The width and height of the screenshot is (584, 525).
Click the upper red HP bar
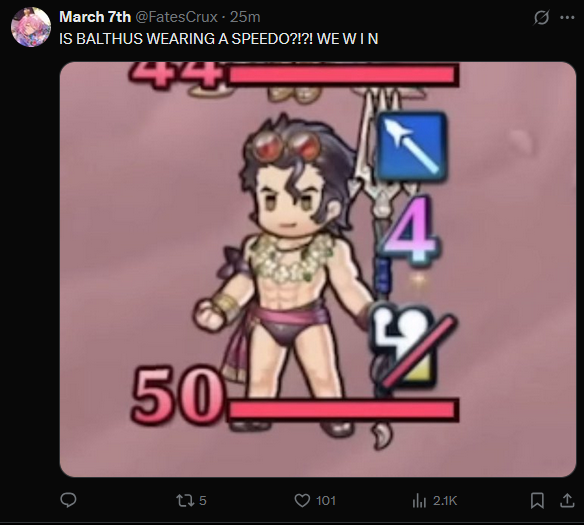343,75
